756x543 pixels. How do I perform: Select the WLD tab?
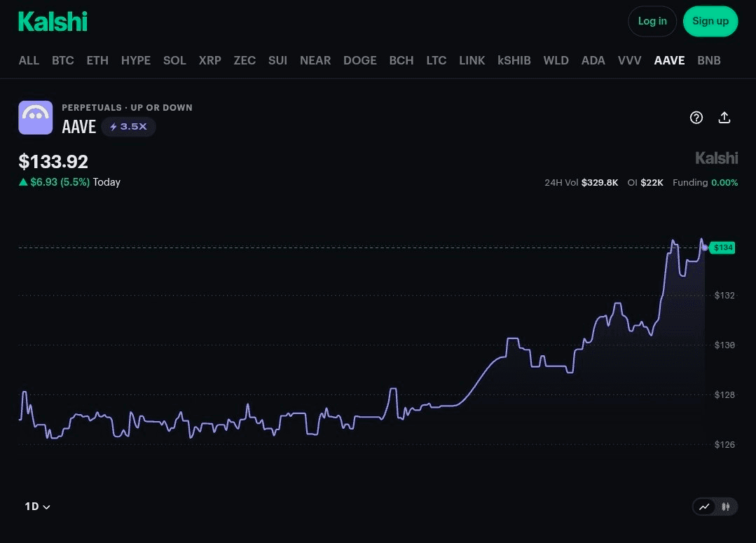tap(556, 60)
